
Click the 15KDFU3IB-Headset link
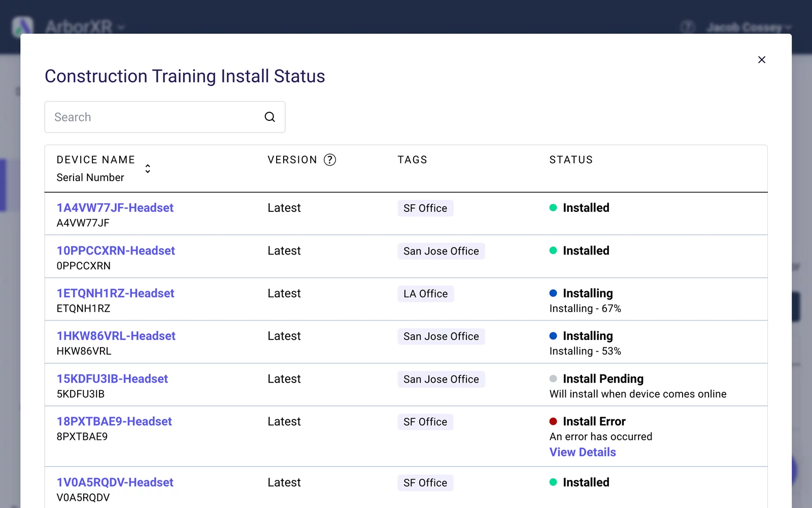(x=112, y=378)
